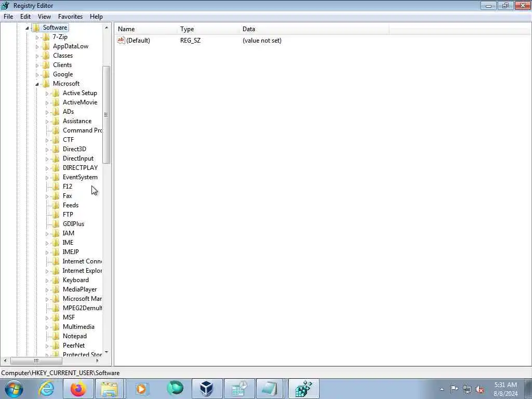Select the PeerNet key

[74, 345]
